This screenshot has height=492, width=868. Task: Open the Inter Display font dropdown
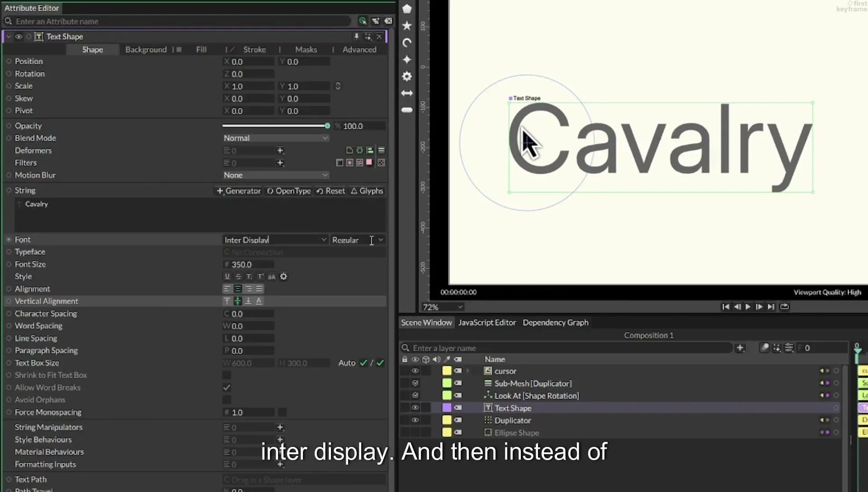[x=275, y=240]
